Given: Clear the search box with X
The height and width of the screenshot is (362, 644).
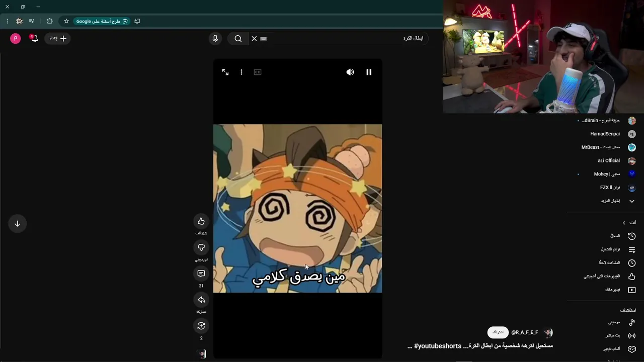Looking at the screenshot, I should (254, 38).
